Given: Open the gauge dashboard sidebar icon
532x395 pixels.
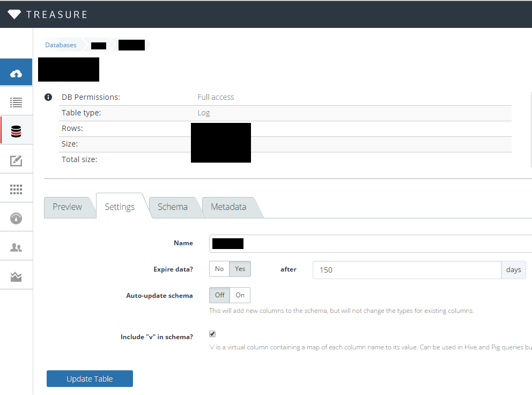Looking at the screenshot, I should [x=16, y=218].
